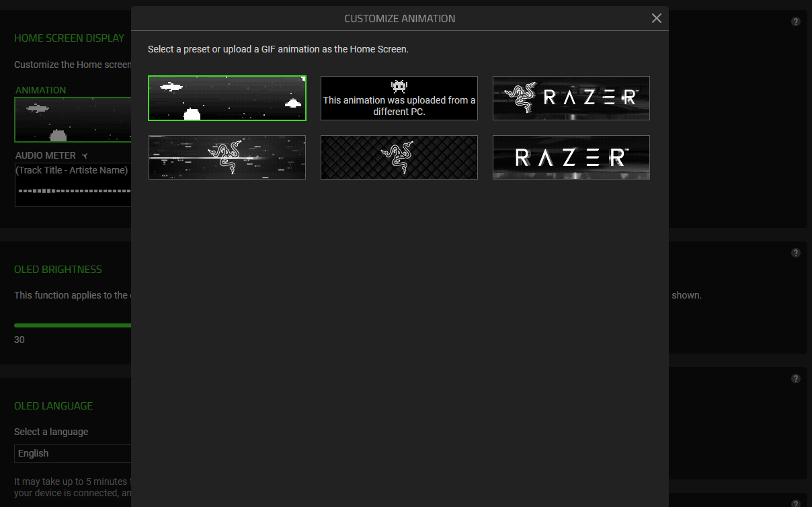Viewport: 812px width, 507px height.
Task: Click the AUDIO METER option label
Action: pyautogui.click(x=46, y=155)
